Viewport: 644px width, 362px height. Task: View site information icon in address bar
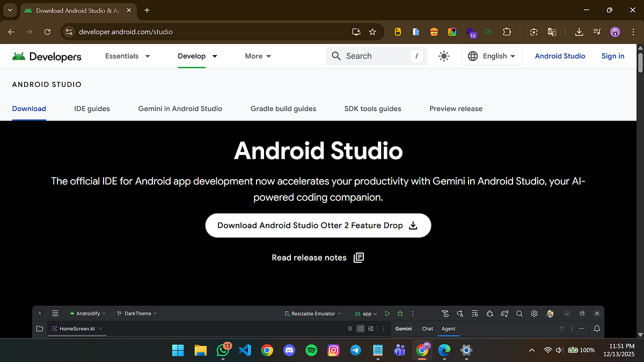[x=68, y=32]
